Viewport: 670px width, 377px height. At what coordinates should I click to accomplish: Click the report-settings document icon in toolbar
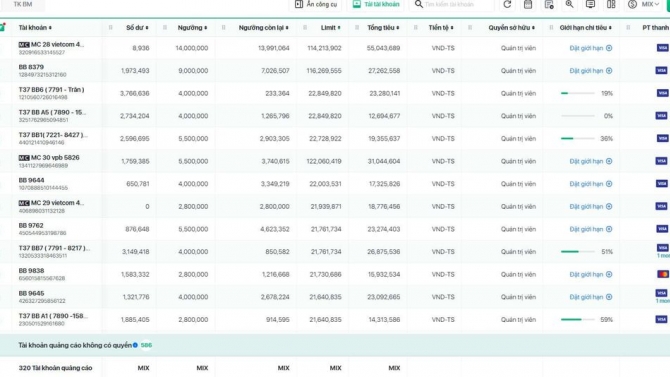[549, 4]
